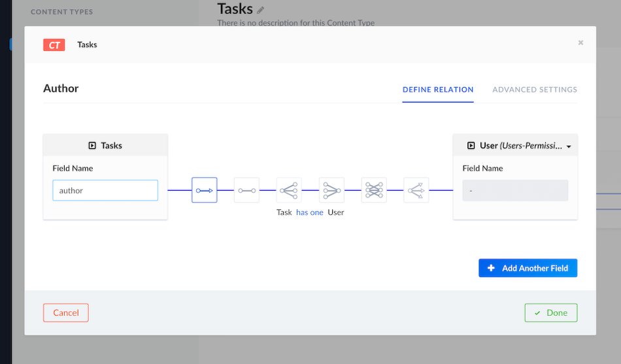Focus the 'author' field name input
This screenshot has width=621, height=364.
pyautogui.click(x=105, y=190)
